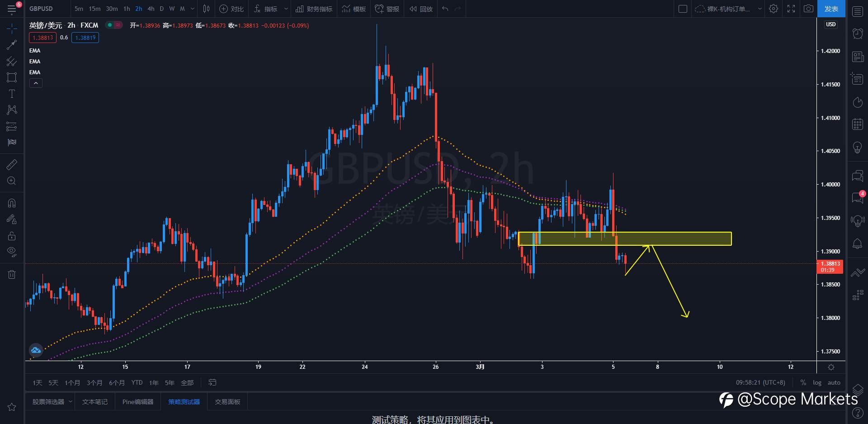The width and height of the screenshot is (868, 424).
Task: Expand the timeframe dropdown arrow
Action: click(193, 9)
